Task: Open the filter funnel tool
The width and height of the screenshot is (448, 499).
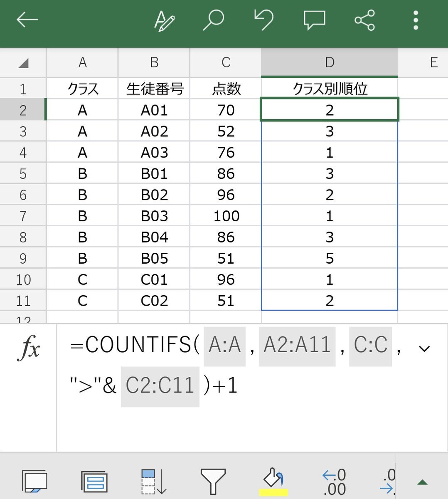Action: pyautogui.click(x=213, y=482)
